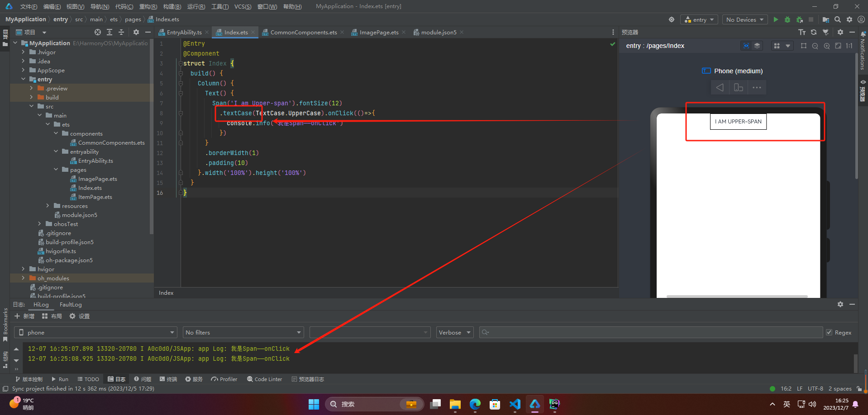The image size is (868, 415).
Task: Click the previewer plug icon
Action: click(825, 32)
